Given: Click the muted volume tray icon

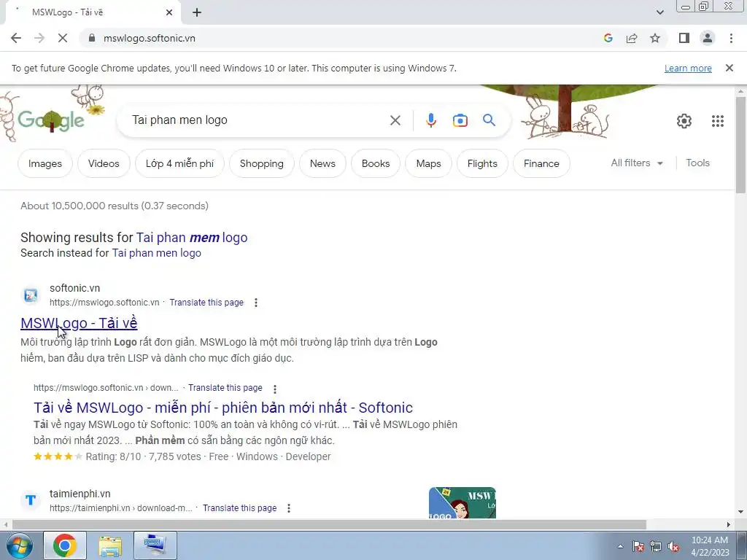Looking at the screenshot, I should [x=673, y=546].
